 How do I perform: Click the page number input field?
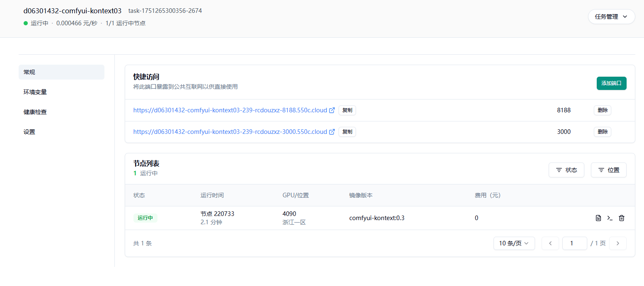click(574, 243)
